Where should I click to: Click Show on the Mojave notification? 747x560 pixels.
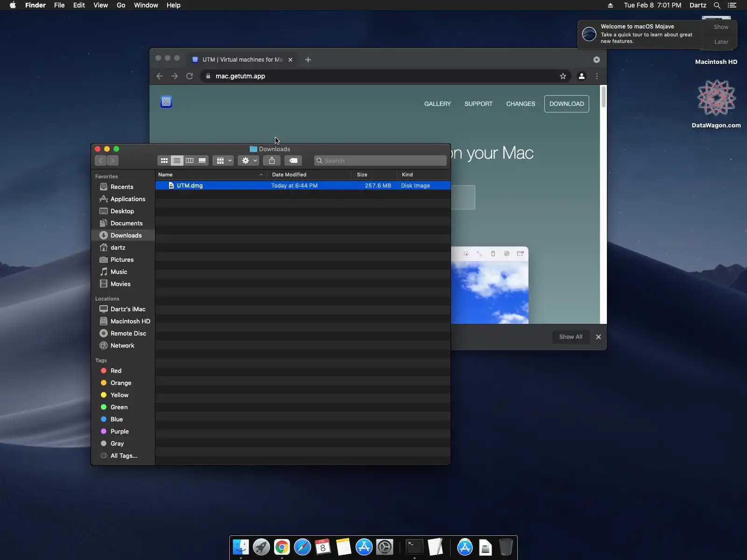coord(721,27)
